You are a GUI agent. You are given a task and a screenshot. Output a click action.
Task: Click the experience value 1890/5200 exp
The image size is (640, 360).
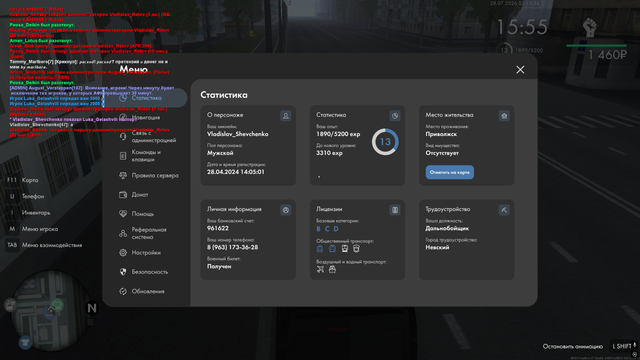coord(338,134)
